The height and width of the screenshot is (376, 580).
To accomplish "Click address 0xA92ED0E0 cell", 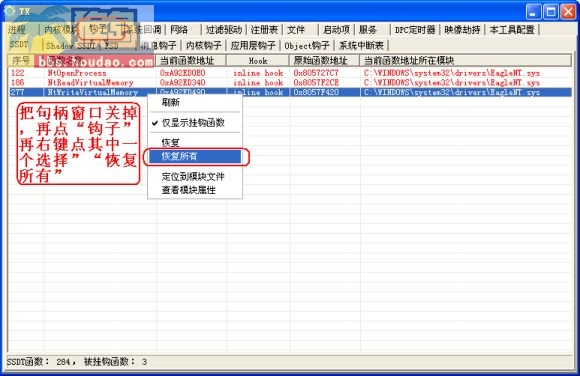I will click(x=182, y=73).
